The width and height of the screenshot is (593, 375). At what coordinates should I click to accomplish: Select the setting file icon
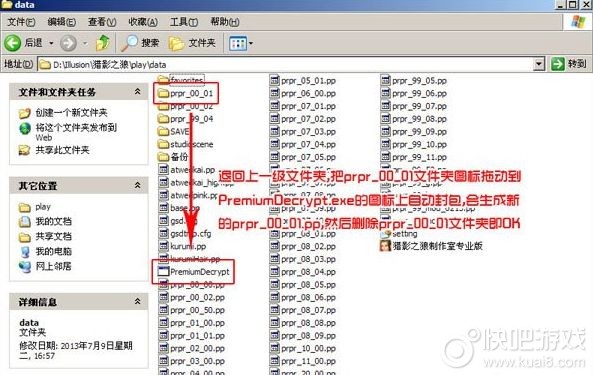pos(385,234)
